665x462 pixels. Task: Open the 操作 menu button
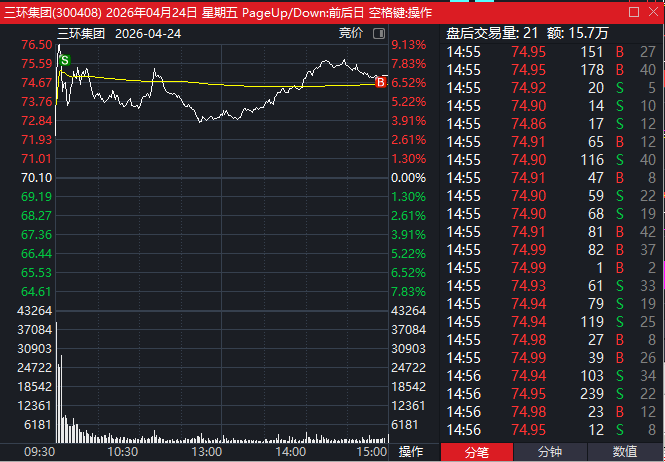point(411,451)
